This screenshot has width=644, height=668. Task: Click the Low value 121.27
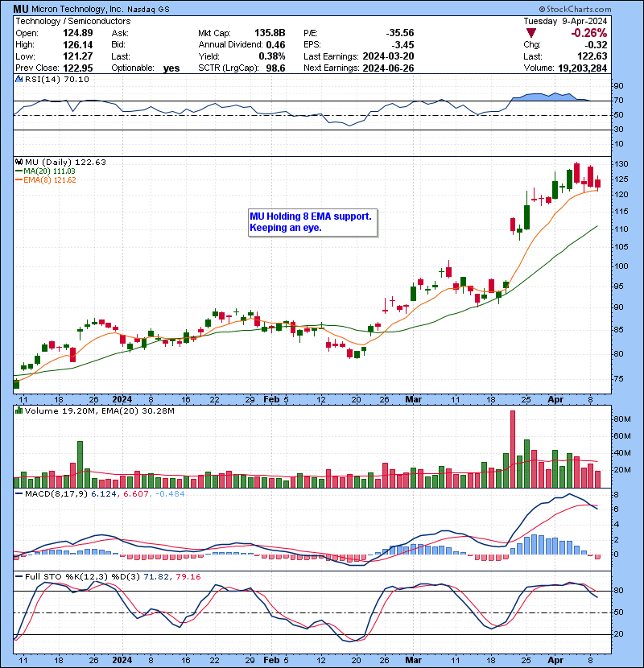tap(77, 56)
